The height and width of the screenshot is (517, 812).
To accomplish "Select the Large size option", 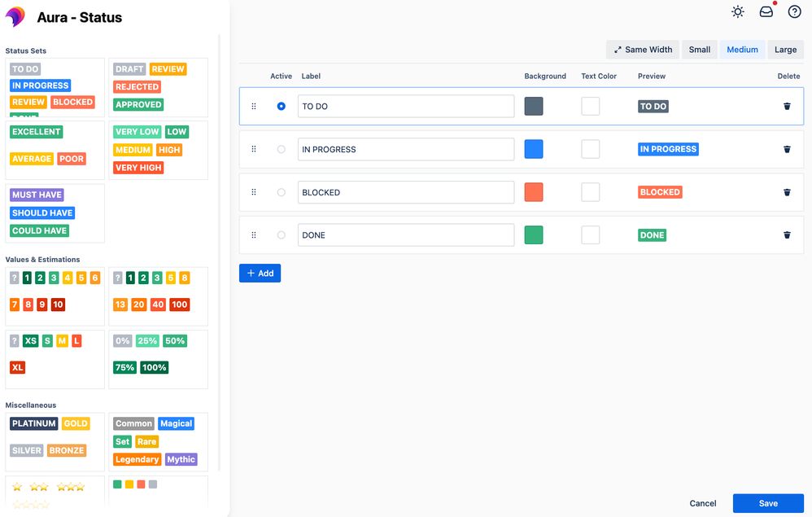I will [x=786, y=50].
